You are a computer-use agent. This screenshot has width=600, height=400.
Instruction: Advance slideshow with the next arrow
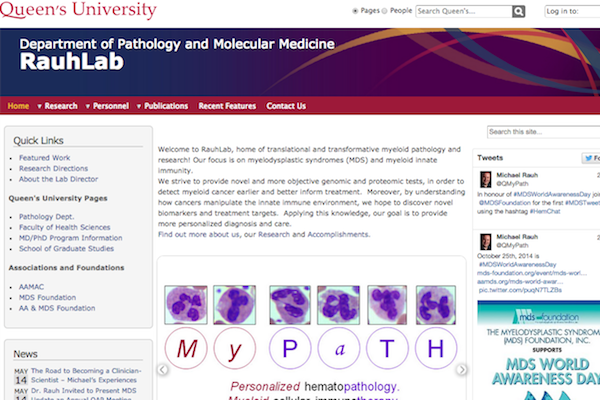point(461,369)
